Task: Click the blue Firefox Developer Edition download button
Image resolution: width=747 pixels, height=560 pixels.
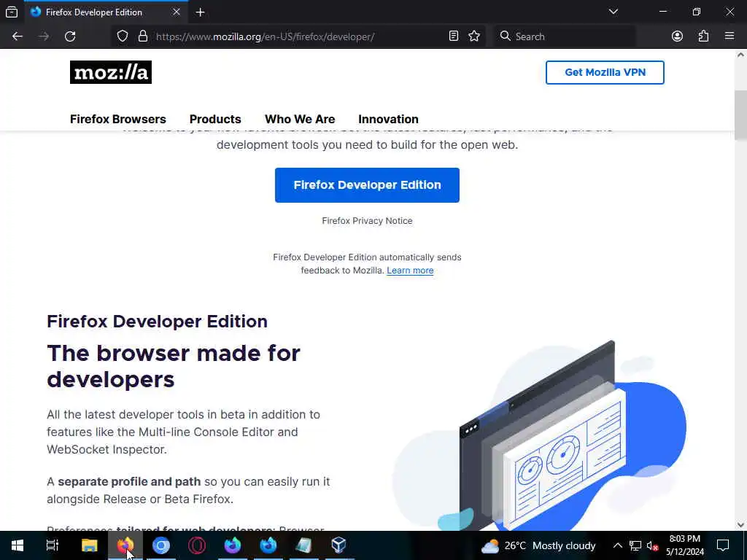Action: [x=368, y=185]
